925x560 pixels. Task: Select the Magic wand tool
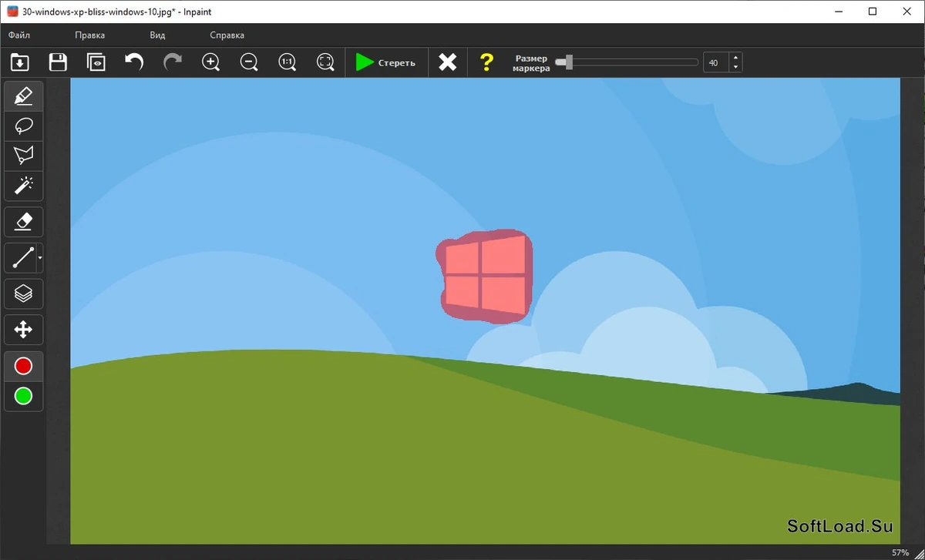click(24, 186)
